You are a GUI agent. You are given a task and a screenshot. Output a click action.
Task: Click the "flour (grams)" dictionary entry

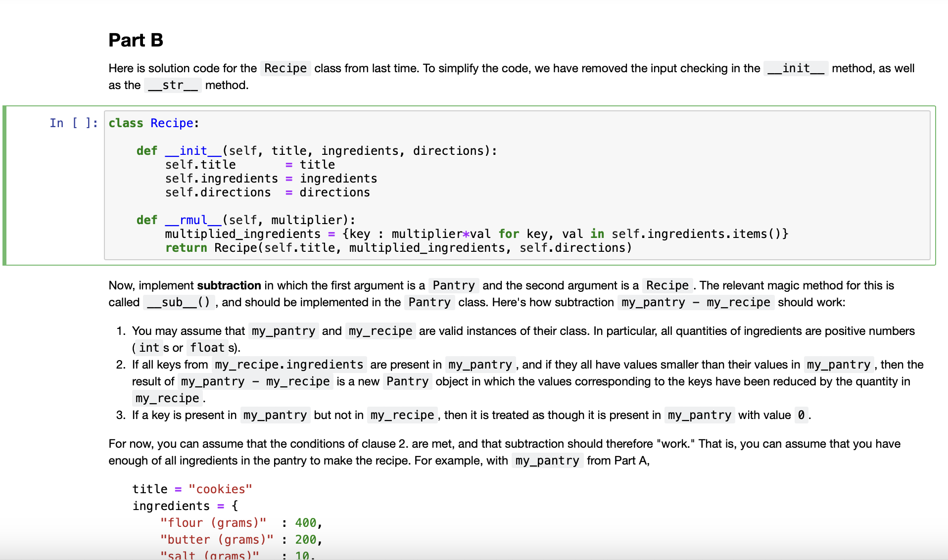pos(214,522)
